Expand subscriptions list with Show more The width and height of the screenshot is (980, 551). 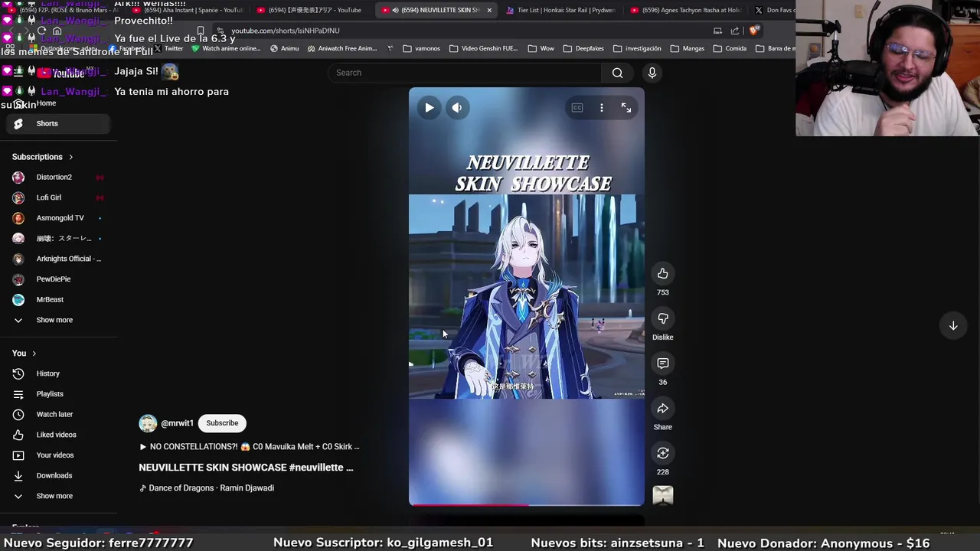(x=58, y=320)
